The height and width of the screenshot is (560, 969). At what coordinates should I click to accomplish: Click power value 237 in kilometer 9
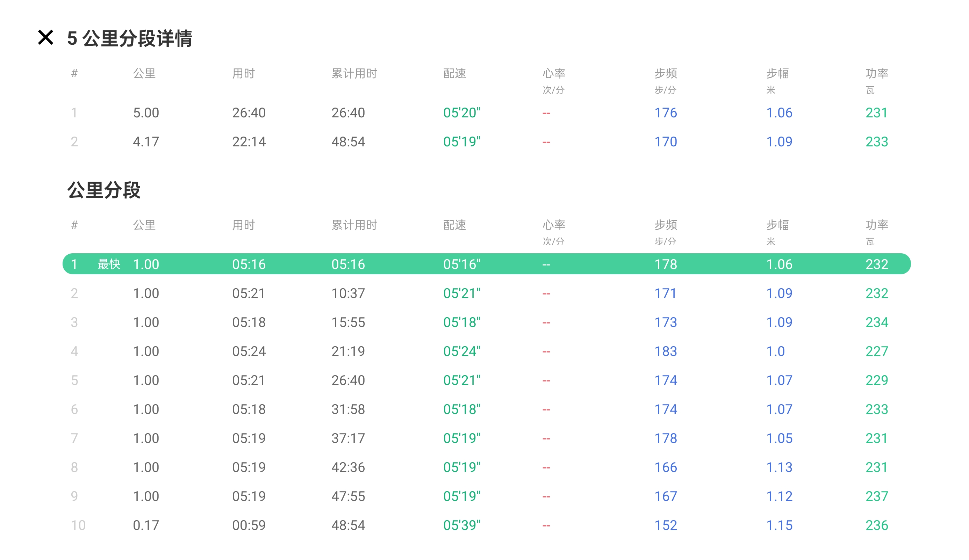[876, 496]
